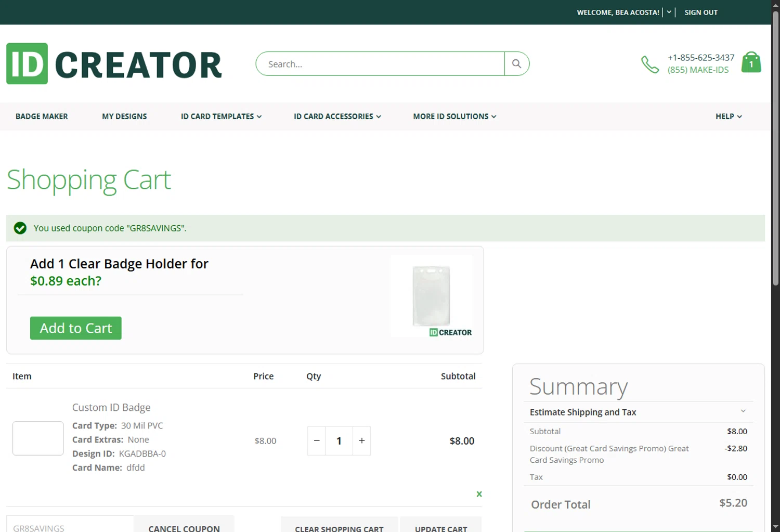Open My Designs page

point(124,116)
